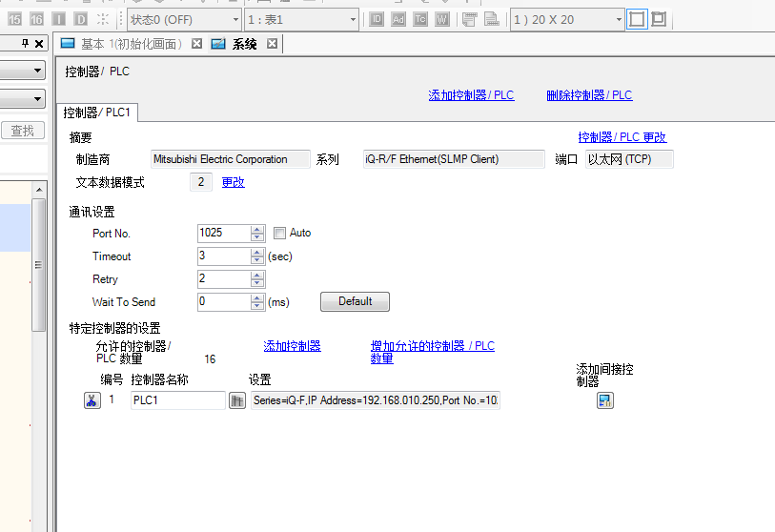The width and height of the screenshot is (775, 532).
Task: Click the PLC1 controller name field
Action: (x=177, y=400)
